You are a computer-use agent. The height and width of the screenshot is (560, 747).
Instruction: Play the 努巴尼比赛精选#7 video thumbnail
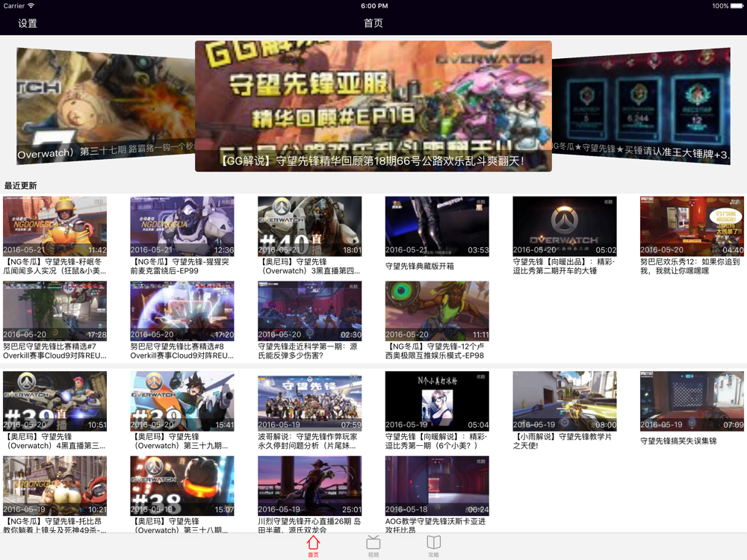point(55,311)
